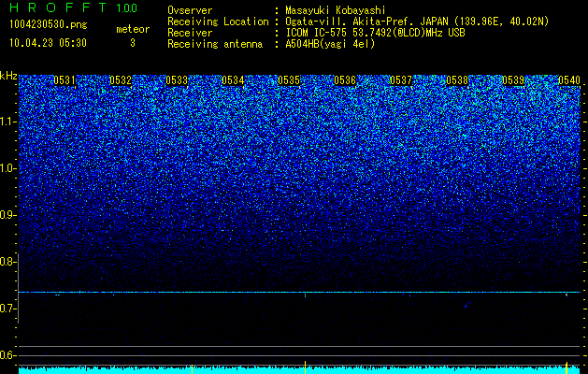This screenshot has width=588, height=374.
Task: Click the 0.8 kHz axis label
Action: point(8,262)
